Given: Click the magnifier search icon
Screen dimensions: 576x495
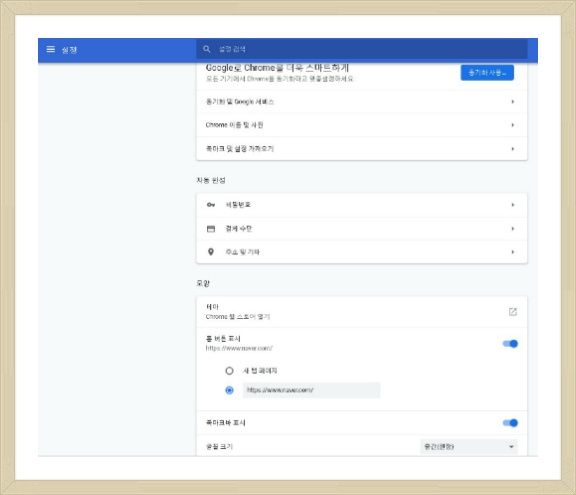Looking at the screenshot, I should click(x=207, y=49).
